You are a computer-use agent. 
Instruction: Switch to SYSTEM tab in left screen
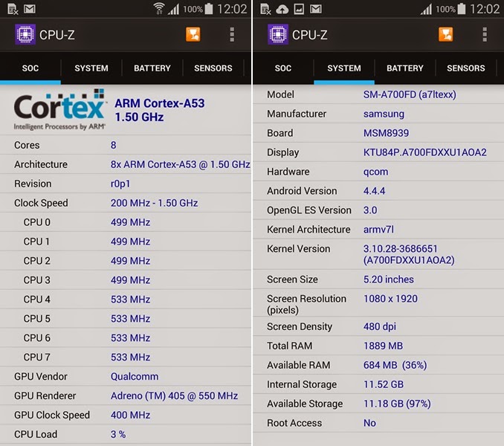point(91,68)
